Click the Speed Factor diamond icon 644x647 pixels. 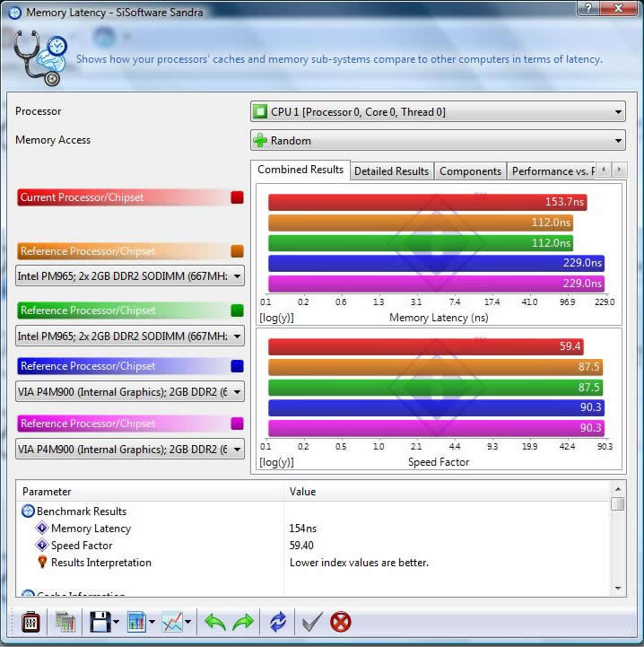tap(42, 545)
